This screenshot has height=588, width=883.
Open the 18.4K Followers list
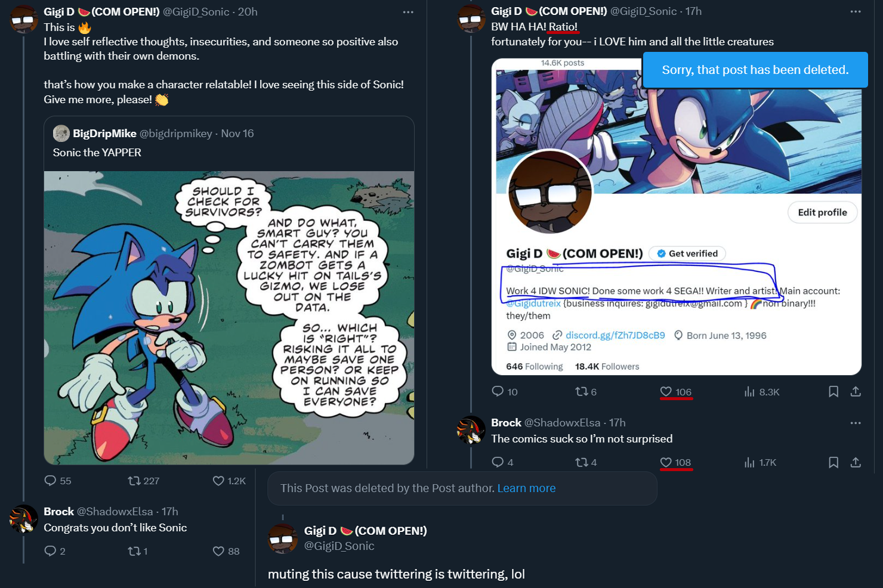[x=607, y=366]
